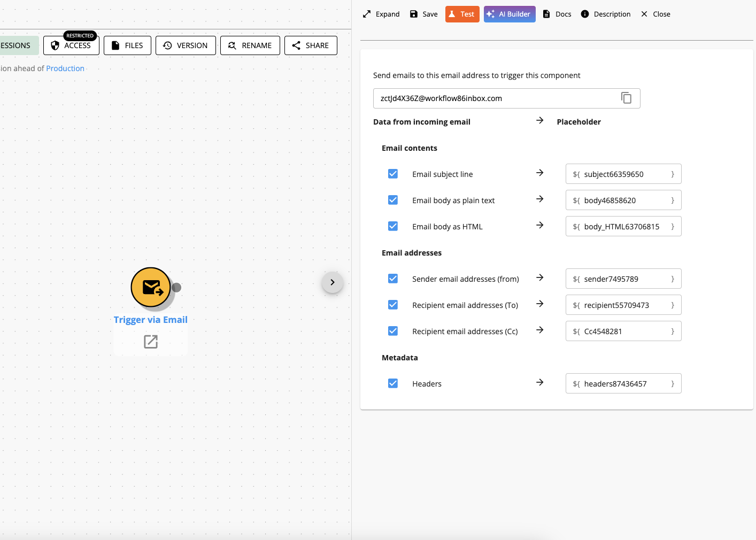
Task: Uncheck Email body as HTML
Action: (x=393, y=226)
